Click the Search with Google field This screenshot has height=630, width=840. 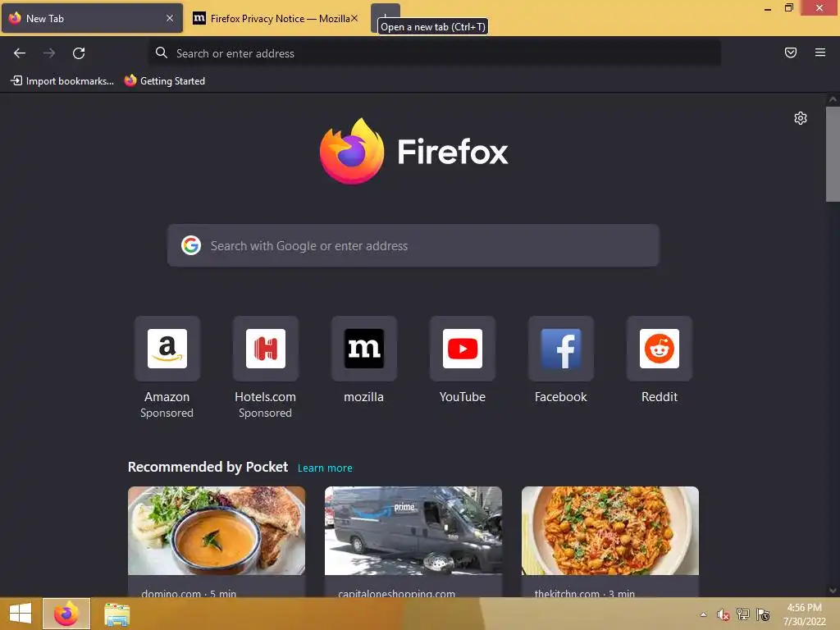pos(413,245)
